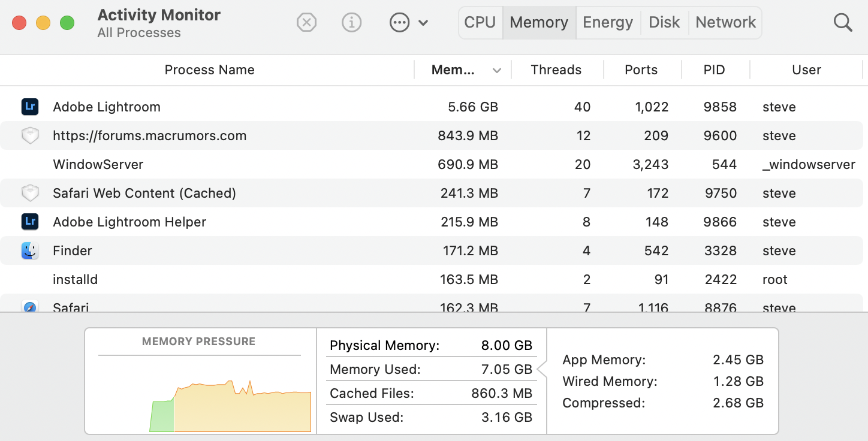Click the Safari Web Content shield icon

click(30, 193)
